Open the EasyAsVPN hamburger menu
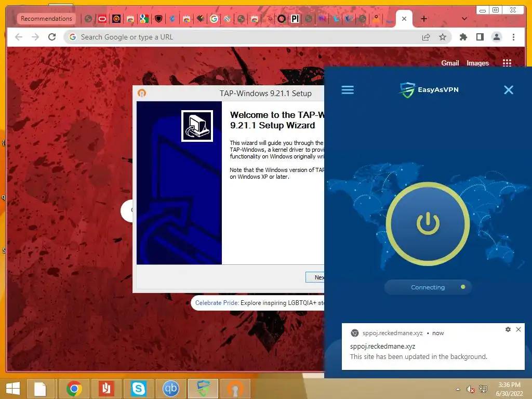This screenshot has width=532, height=399. pos(348,90)
